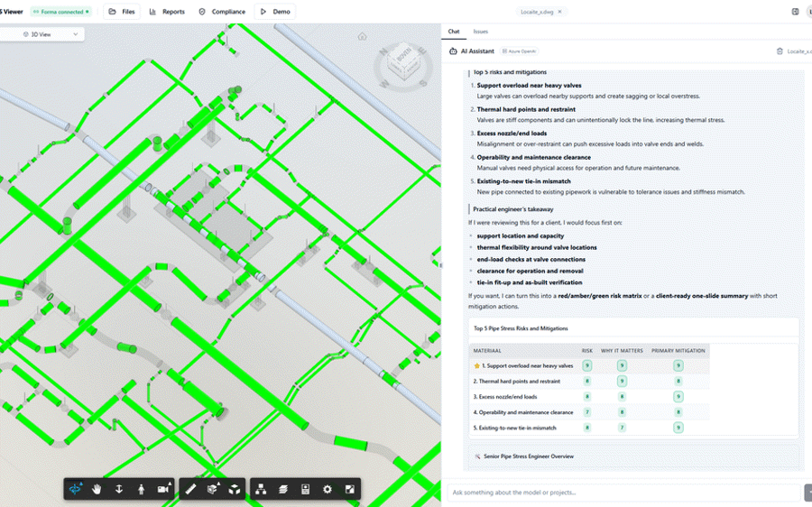Select the Zoom tool with vertical arrows
The width and height of the screenshot is (812, 507).
(118, 489)
